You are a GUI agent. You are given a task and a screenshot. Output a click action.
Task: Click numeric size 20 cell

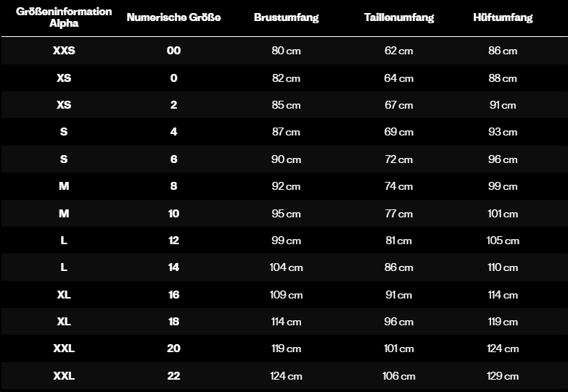point(173,349)
